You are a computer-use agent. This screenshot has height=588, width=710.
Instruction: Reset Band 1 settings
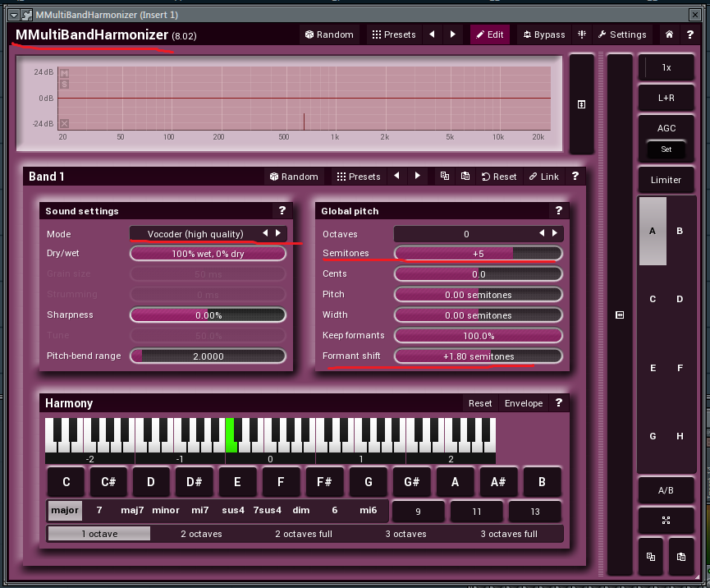pos(499,177)
